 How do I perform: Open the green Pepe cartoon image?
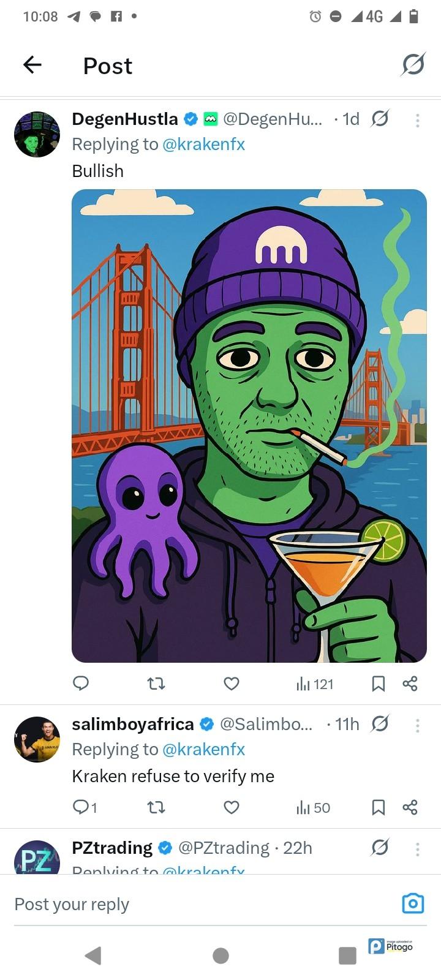[x=249, y=426]
